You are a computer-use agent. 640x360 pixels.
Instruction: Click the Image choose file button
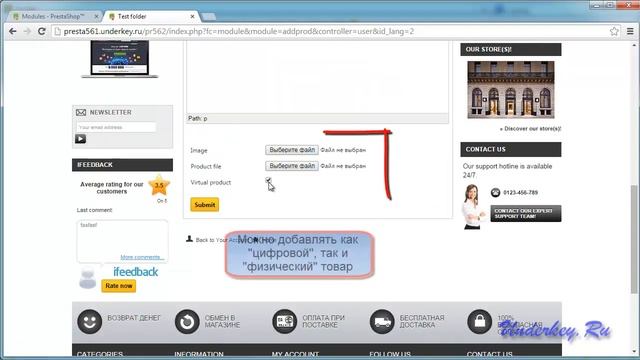tap(292, 150)
